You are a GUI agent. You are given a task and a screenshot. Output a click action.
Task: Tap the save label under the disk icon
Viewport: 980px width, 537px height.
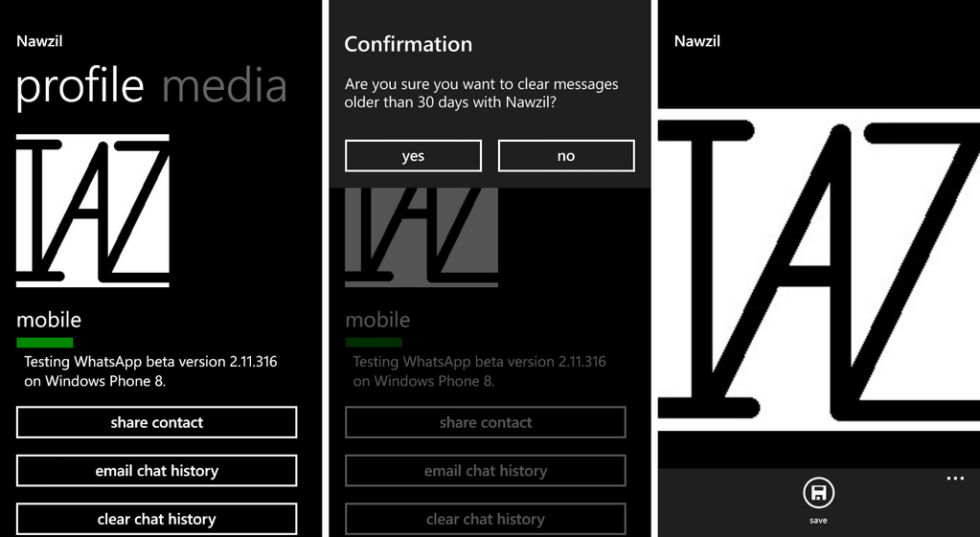(x=818, y=520)
